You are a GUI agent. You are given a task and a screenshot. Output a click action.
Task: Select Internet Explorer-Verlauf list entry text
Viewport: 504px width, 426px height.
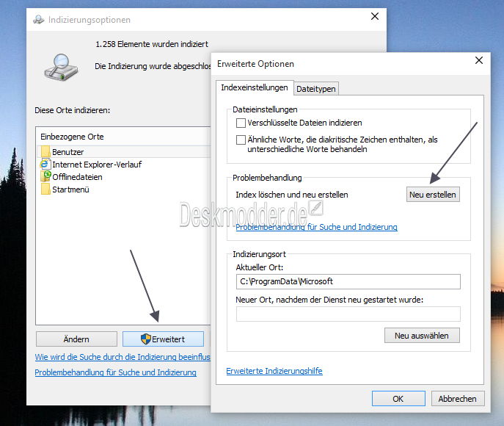click(x=97, y=165)
